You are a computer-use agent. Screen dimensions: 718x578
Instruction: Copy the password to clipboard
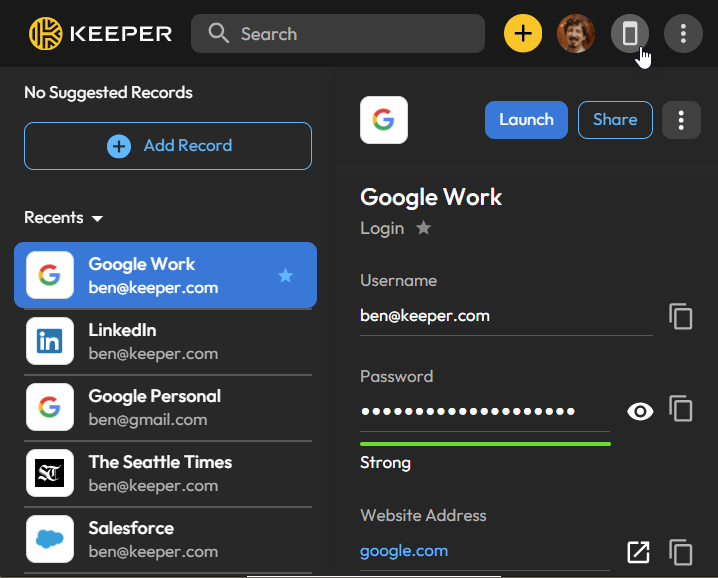[681, 410]
